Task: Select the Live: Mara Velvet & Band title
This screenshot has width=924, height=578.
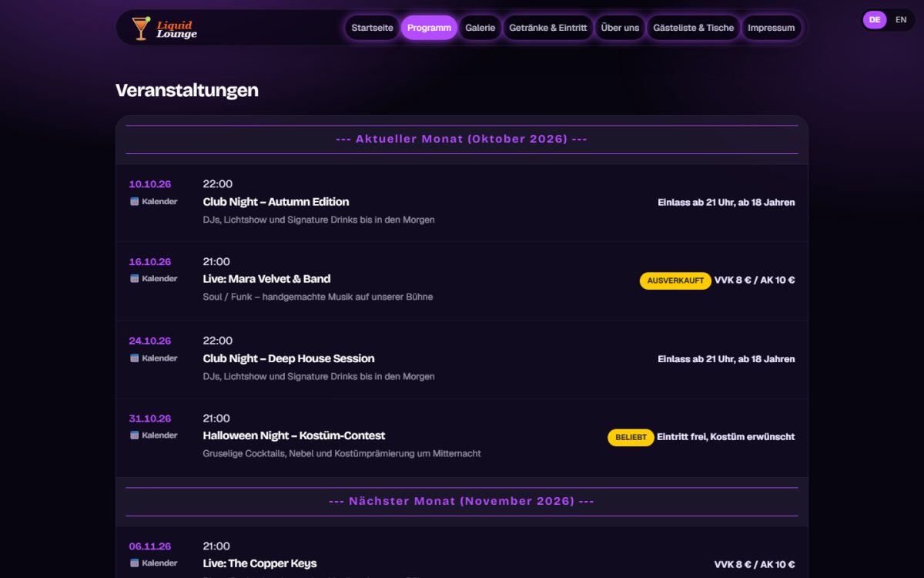Action: point(266,279)
